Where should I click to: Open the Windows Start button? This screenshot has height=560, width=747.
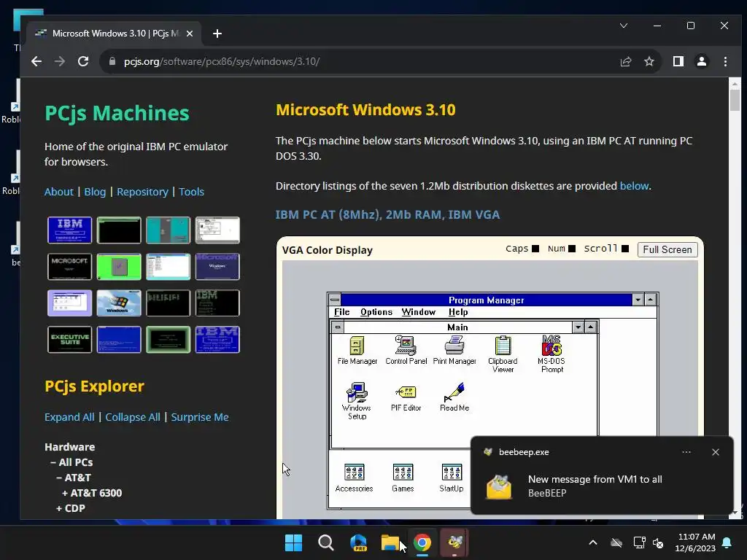[293, 542]
